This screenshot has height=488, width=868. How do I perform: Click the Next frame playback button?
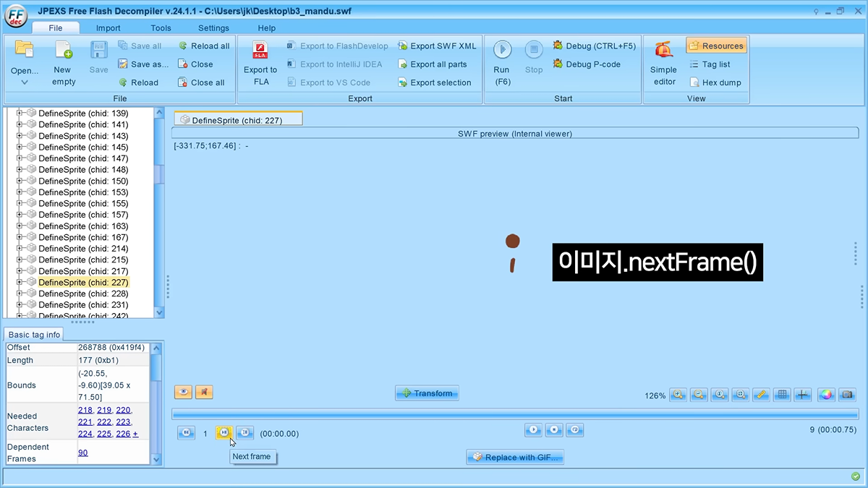point(224,432)
